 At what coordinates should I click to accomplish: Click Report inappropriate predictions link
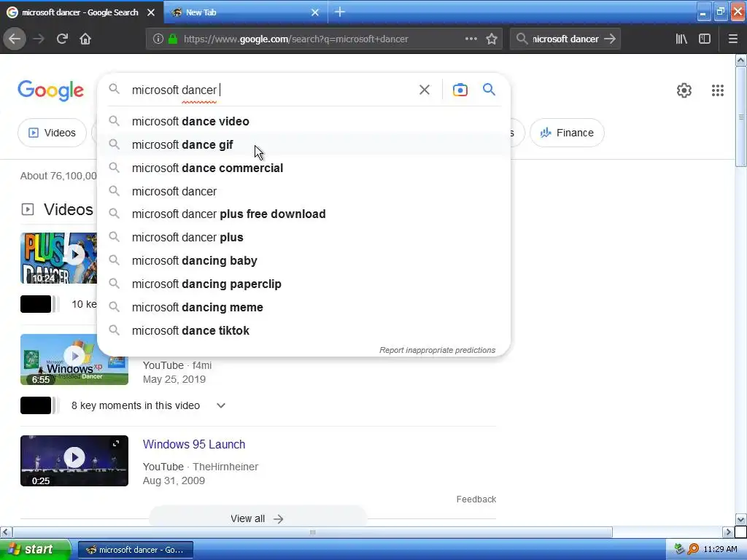point(438,350)
